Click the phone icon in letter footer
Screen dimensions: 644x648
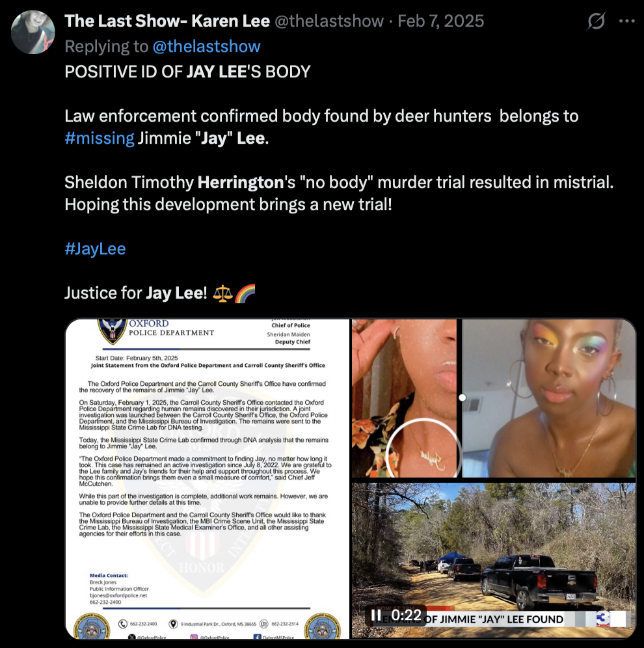123,624
